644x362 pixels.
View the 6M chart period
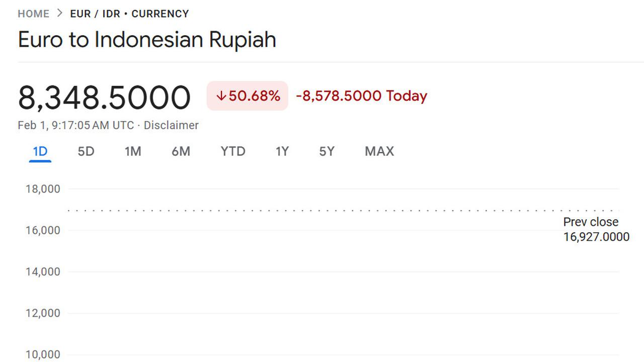tap(181, 151)
